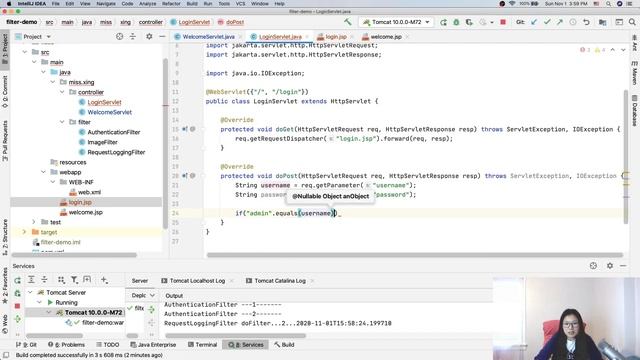Open the Tomcat Catalina Log tab
Image resolution: width=640 pixels, height=360 pixels.
[x=280, y=281]
